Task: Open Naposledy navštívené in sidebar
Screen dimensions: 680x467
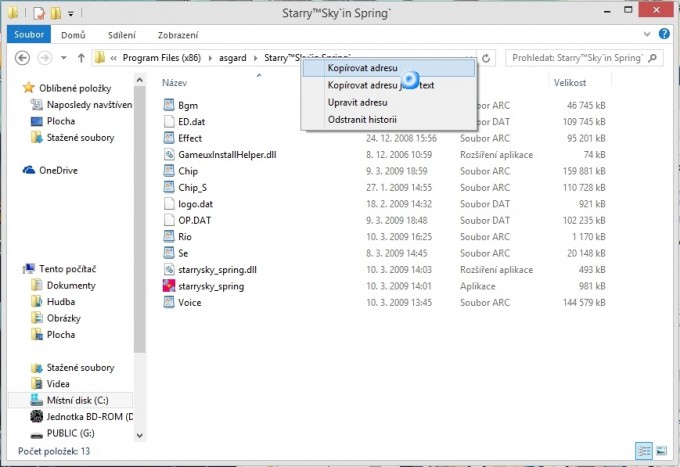Action: pos(89,105)
